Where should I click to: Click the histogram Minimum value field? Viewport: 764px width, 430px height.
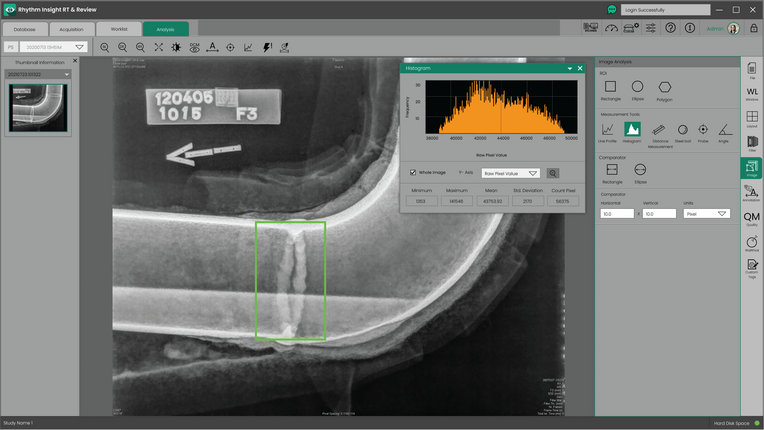(x=421, y=201)
